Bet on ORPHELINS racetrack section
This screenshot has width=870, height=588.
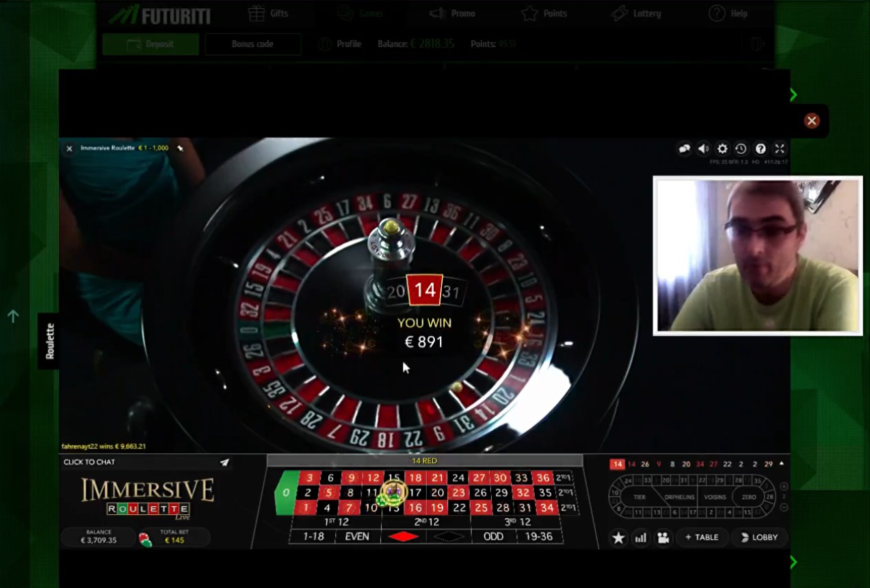679,497
